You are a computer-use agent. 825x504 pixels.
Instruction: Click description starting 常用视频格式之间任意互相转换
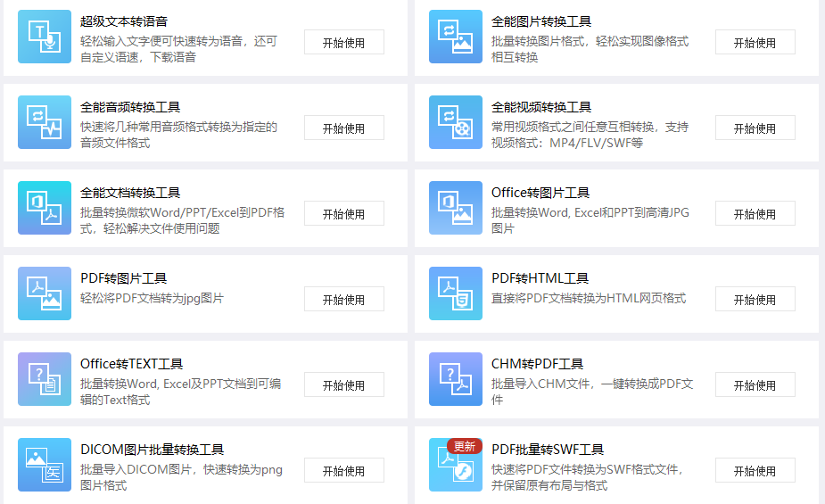(590, 135)
